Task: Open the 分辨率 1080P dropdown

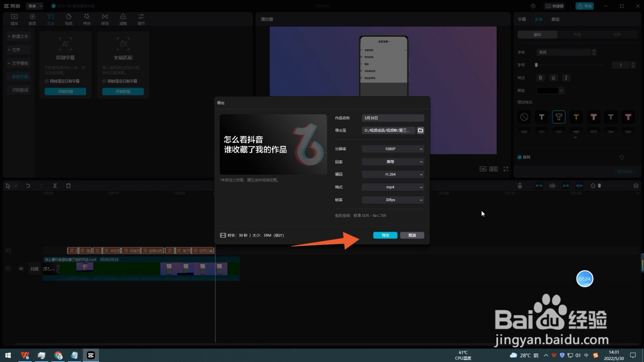Action: tap(393, 149)
